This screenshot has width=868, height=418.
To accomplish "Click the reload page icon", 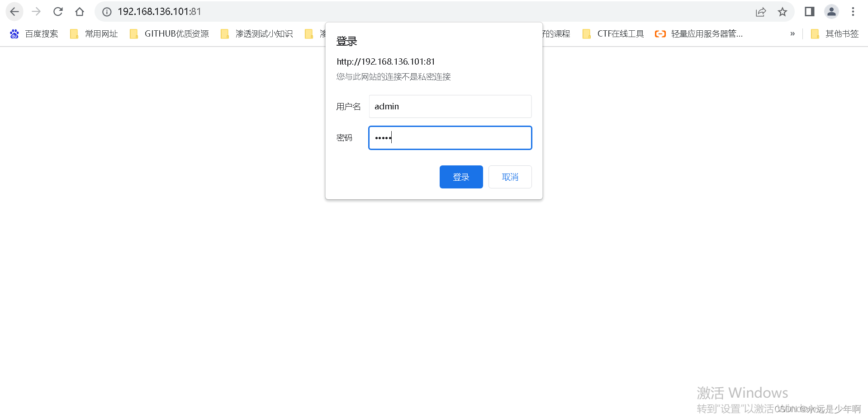I will [x=58, y=11].
